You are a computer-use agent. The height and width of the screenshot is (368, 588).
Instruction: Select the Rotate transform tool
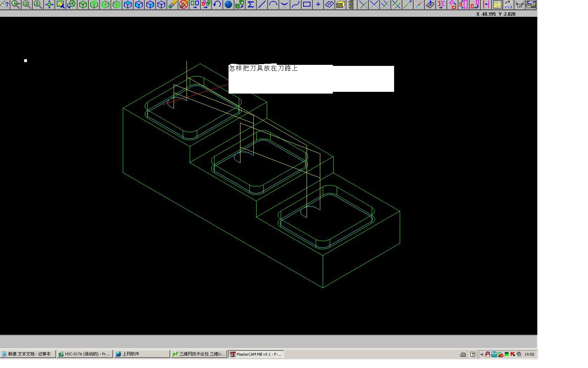453,5
